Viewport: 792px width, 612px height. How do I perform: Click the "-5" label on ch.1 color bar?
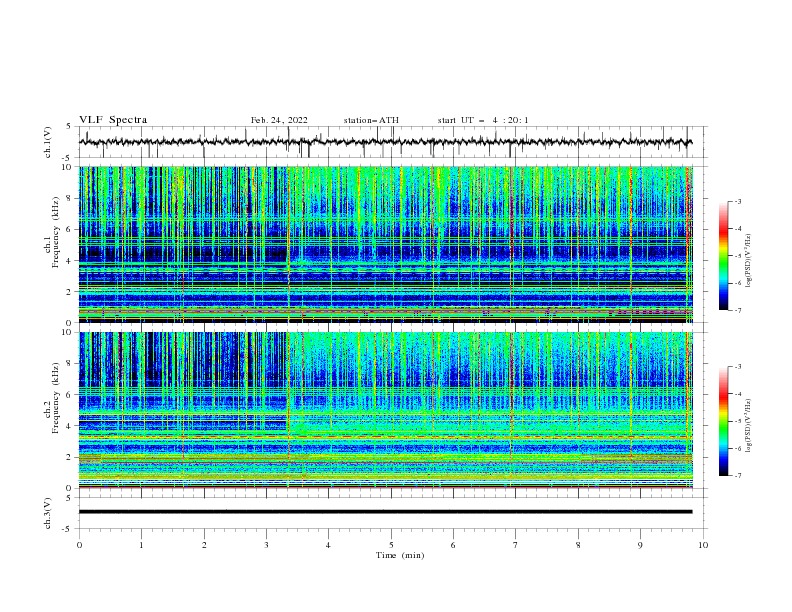[x=738, y=256]
